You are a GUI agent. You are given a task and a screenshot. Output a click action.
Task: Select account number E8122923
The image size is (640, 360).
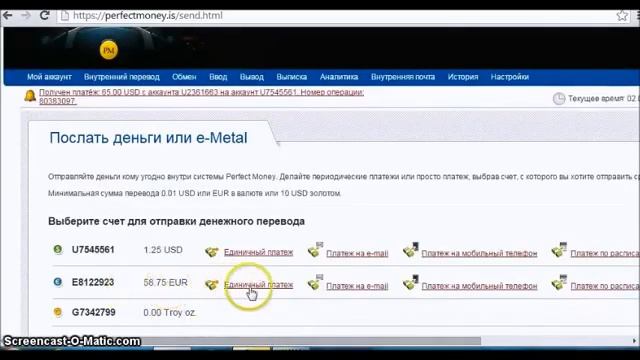pos(93,282)
